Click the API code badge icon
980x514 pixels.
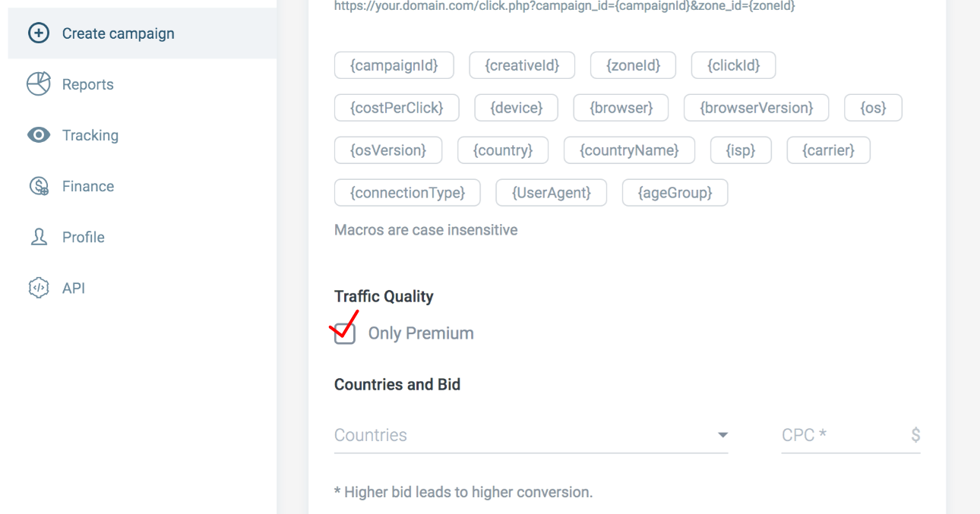[38, 288]
